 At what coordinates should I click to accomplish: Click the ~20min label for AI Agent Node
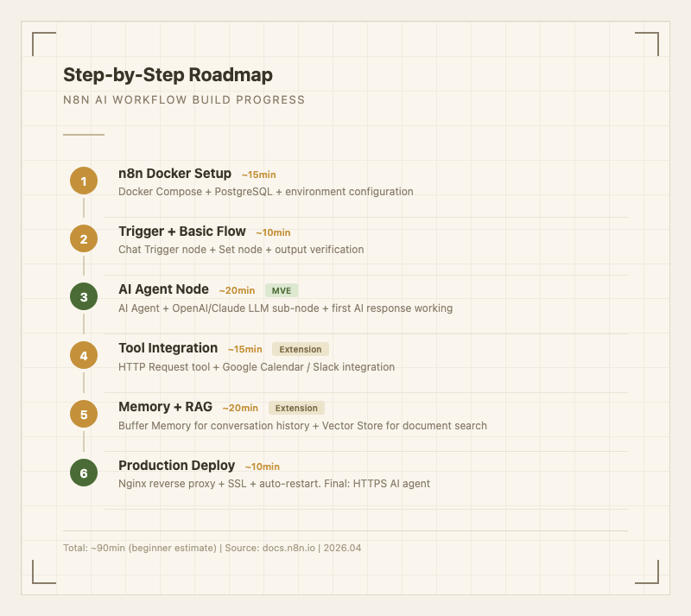(237, 291)
